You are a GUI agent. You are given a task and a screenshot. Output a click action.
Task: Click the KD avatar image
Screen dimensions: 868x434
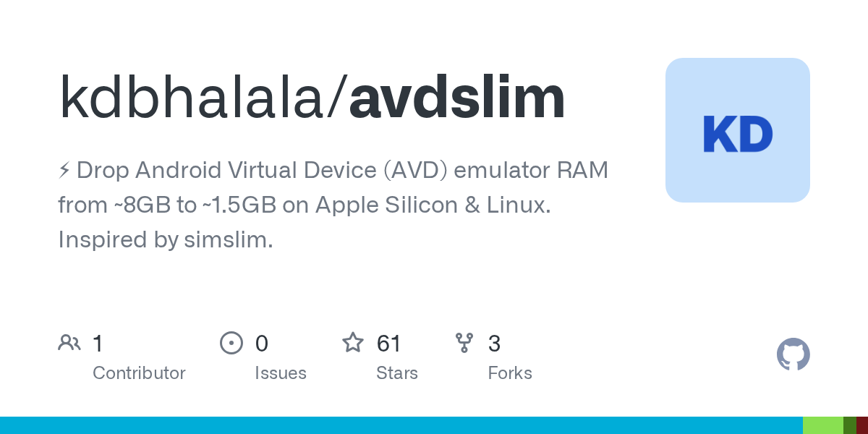738,130
